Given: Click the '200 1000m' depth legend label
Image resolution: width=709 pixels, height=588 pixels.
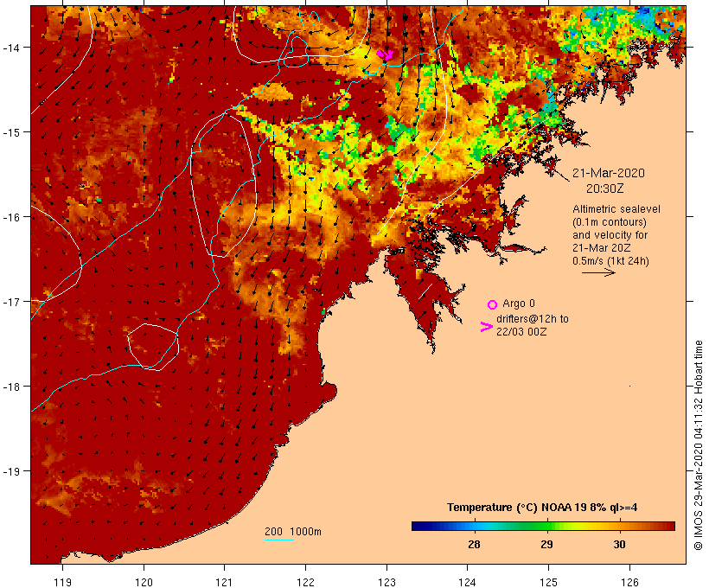Looking at the screenshot, I should tap(293, 532).
